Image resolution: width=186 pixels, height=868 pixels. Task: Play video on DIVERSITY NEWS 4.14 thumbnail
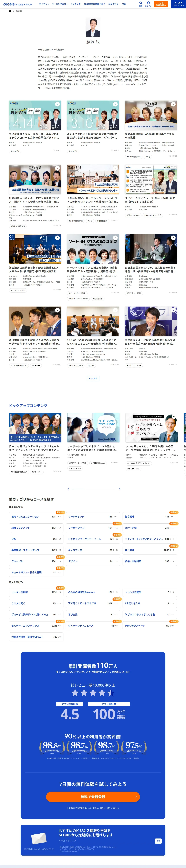[x=57, y=104]
